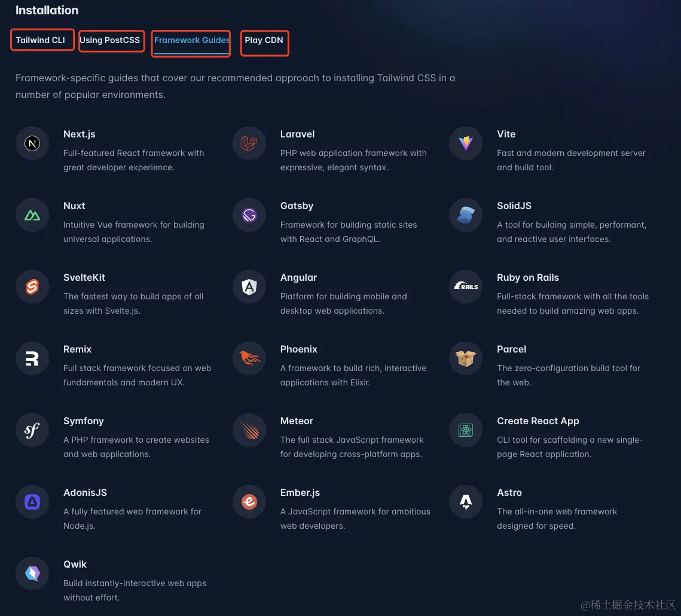Image resolution: width=681 pixels, height=616 pixels.
Task: Click the Laravel logo icon
Action: click(249, 143)
